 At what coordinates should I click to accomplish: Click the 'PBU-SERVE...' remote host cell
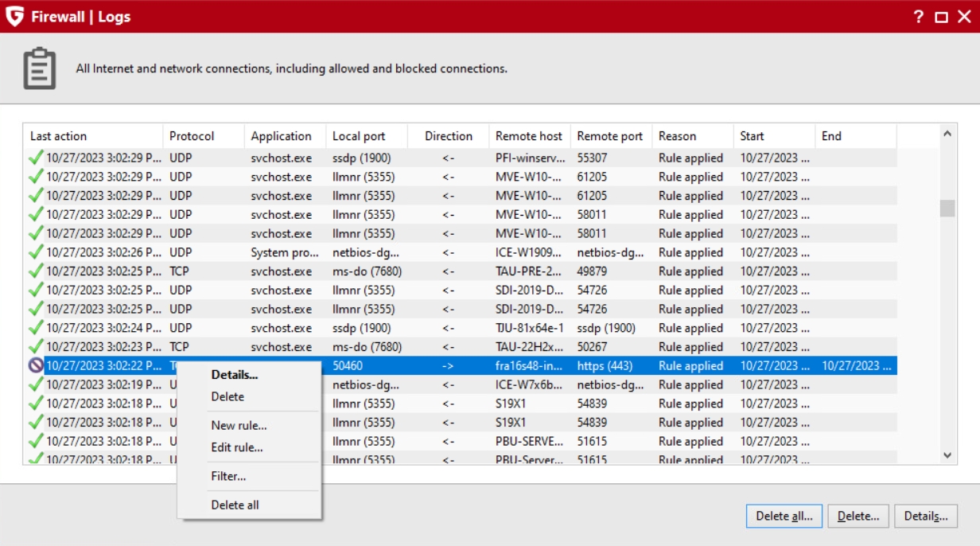[x=530, y=441]
